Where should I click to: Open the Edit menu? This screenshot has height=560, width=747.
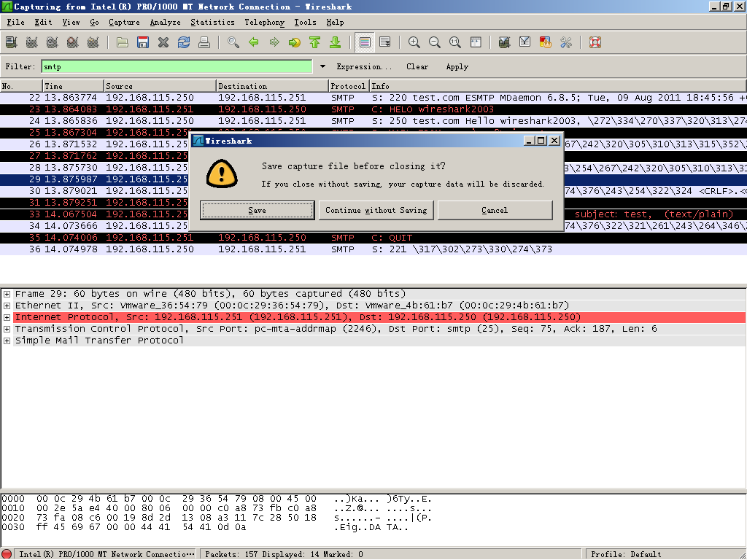coord(43,22)
